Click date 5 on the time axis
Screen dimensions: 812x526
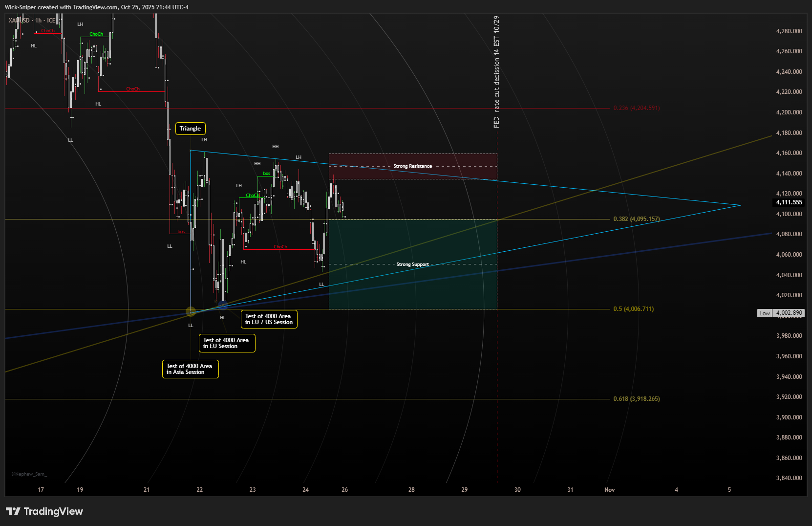[729, 490]
